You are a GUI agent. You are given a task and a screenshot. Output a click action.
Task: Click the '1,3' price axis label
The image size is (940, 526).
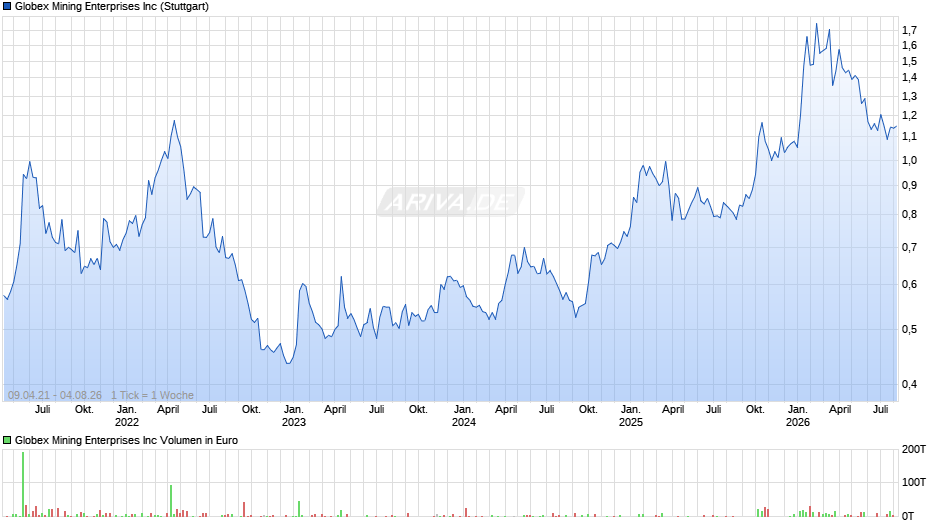tap(909, 96)
